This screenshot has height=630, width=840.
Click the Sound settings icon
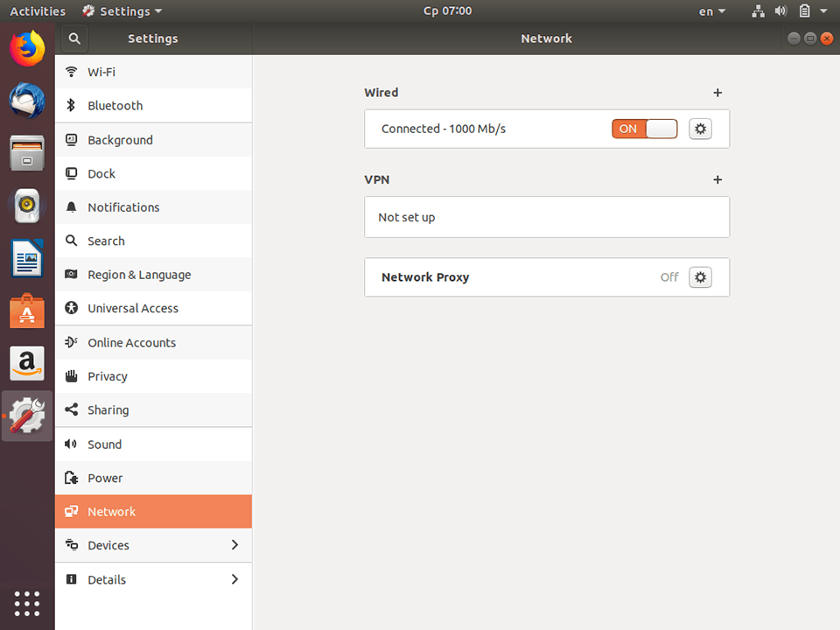(71, 444)
